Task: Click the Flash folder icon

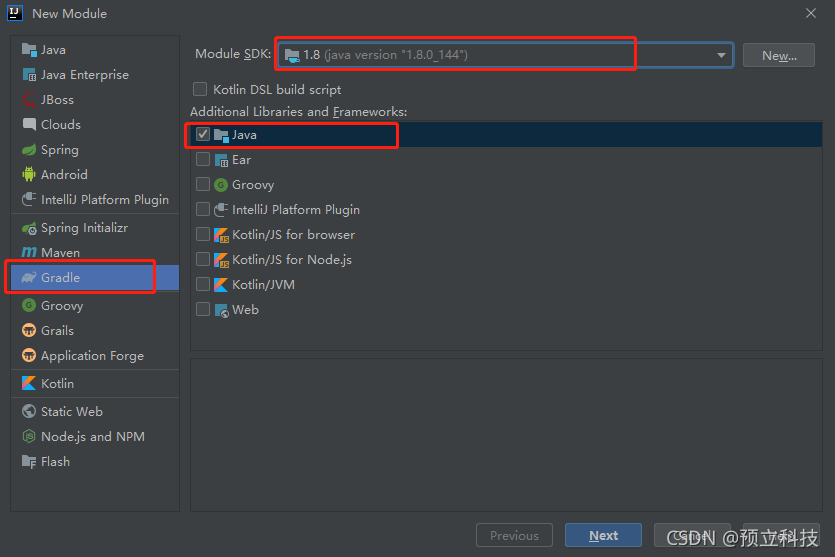Action: tap(29, 461)
